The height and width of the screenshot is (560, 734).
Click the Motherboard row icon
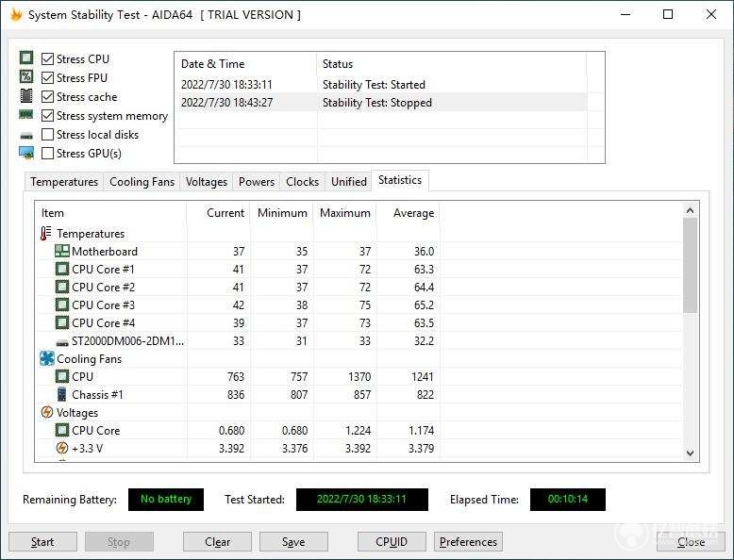point(61,251)
